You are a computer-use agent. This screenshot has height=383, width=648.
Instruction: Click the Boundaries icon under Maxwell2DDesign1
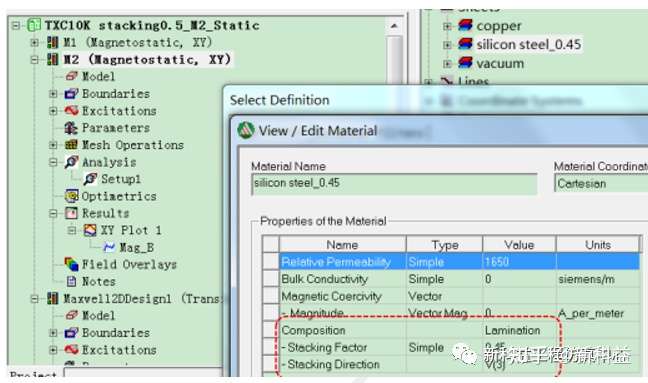pyautogui.click(x=71, y=333)
